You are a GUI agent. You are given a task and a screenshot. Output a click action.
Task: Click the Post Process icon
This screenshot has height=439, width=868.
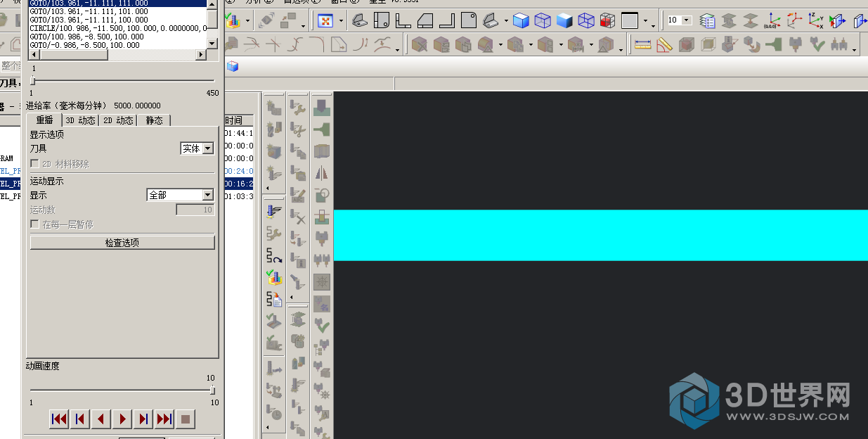[274, 300]
